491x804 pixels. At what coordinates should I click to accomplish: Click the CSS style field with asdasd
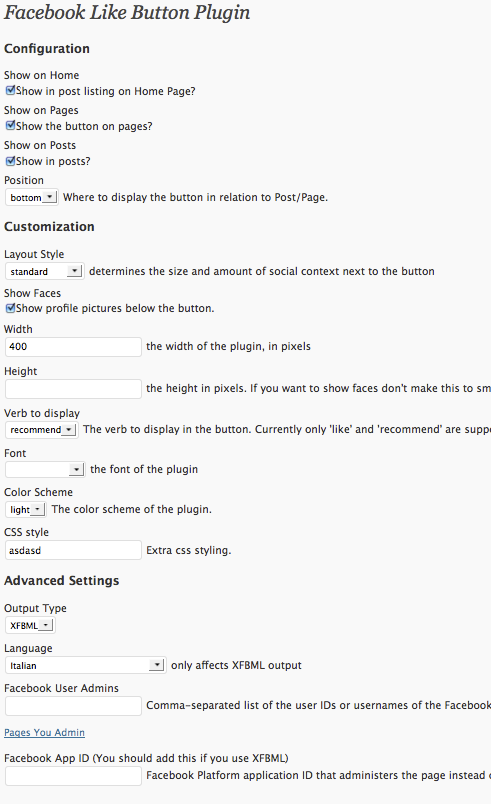73,550
